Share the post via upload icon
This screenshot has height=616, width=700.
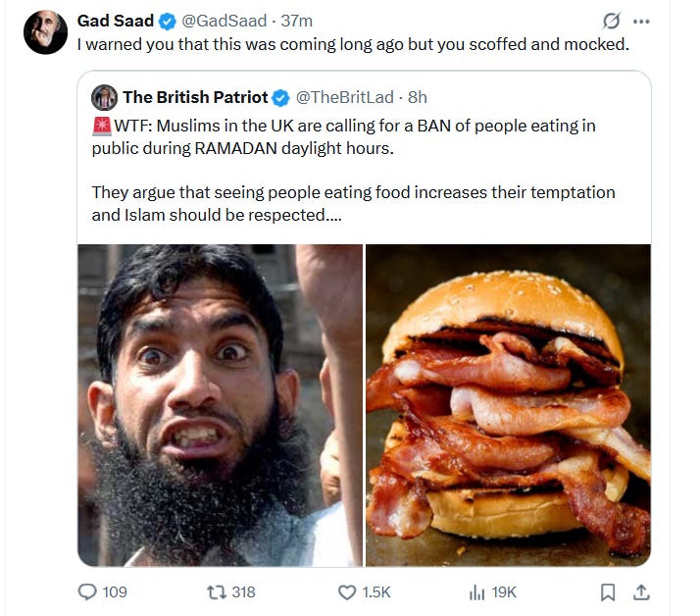click(x=641, y=592)
